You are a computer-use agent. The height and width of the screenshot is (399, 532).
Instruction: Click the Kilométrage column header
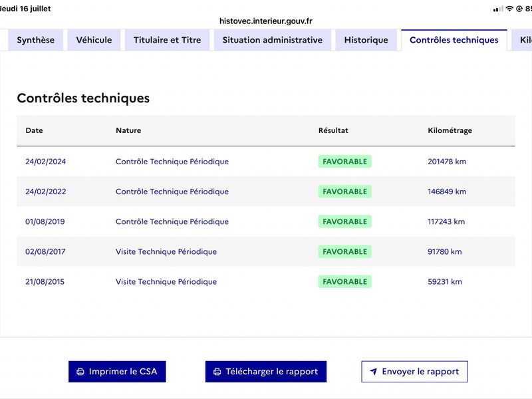click(x=450, y=130)
